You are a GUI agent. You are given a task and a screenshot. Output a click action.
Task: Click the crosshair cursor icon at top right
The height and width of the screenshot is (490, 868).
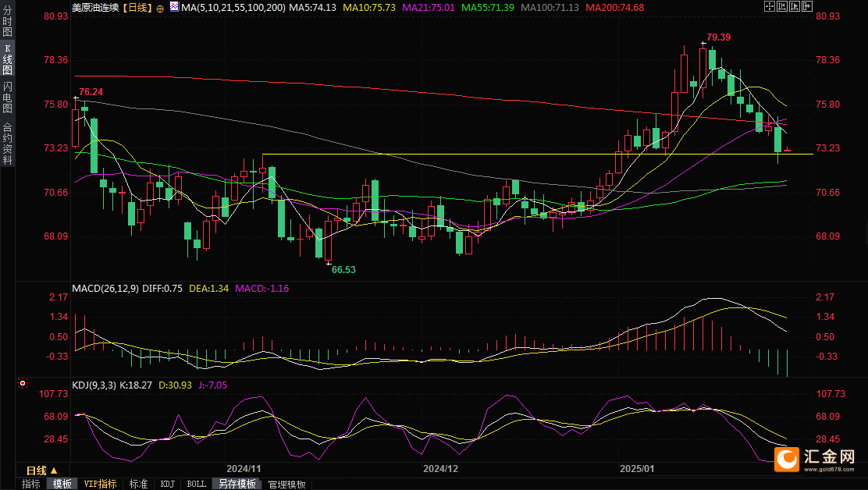click(769, 7)
